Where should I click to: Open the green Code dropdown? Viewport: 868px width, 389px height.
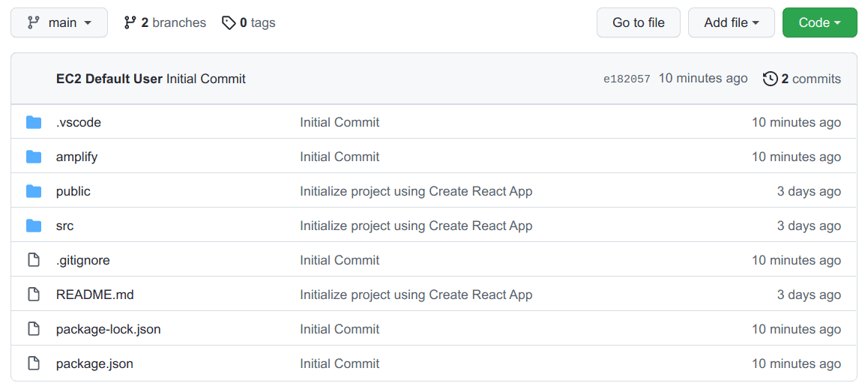tap(819, 22)
